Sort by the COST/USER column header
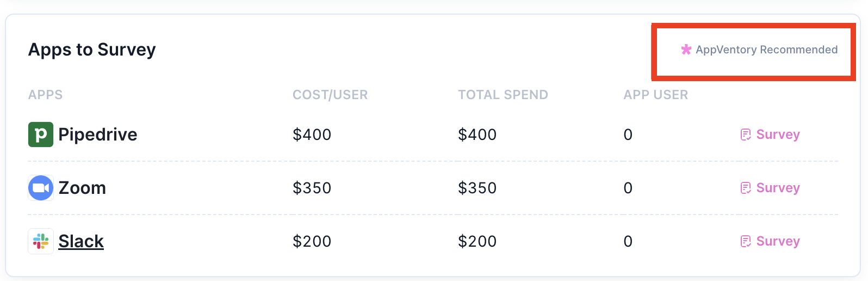The width and height of the screenshot is (868, 281). click(x=330, y=95)
